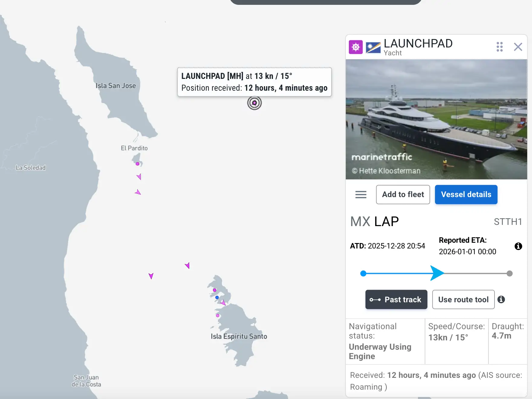Click the STTH1 call sign label
The width and height of the screenshot is (532, 399).
tap(508, 222)
